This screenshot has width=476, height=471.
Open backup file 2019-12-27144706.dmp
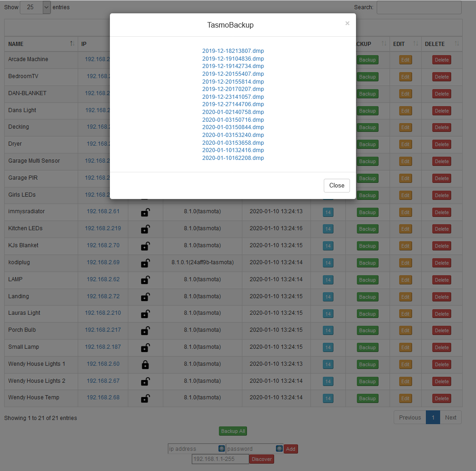233,104
